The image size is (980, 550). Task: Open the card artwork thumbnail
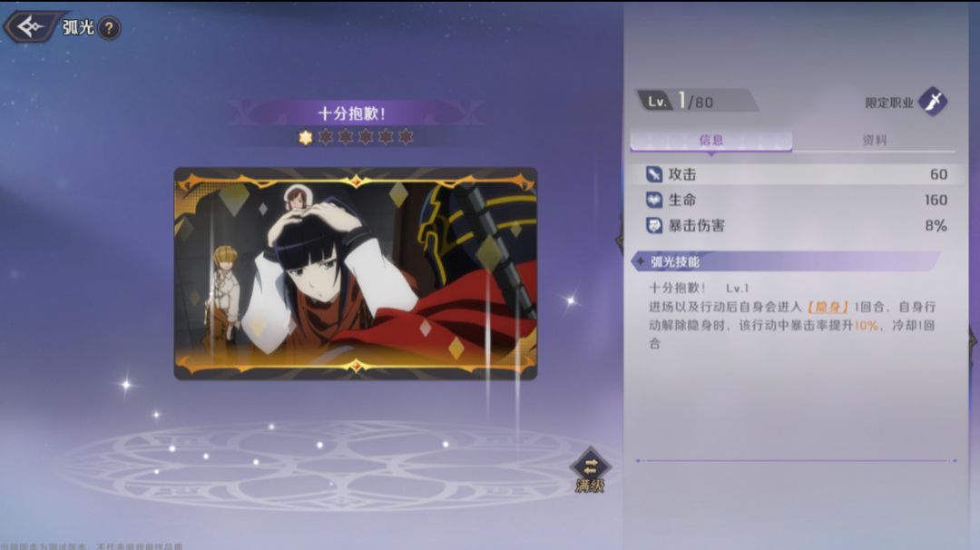click(x=356, y=274)
